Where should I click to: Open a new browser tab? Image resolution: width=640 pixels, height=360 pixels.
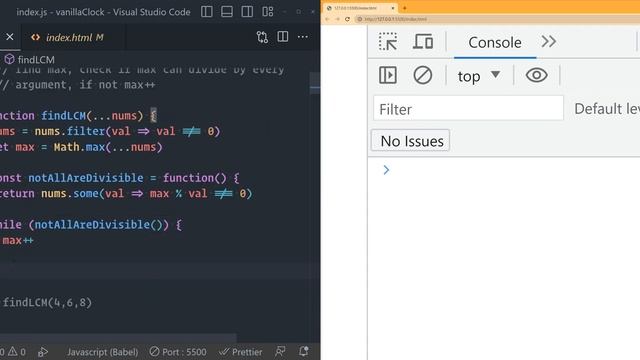click(404, 8)
